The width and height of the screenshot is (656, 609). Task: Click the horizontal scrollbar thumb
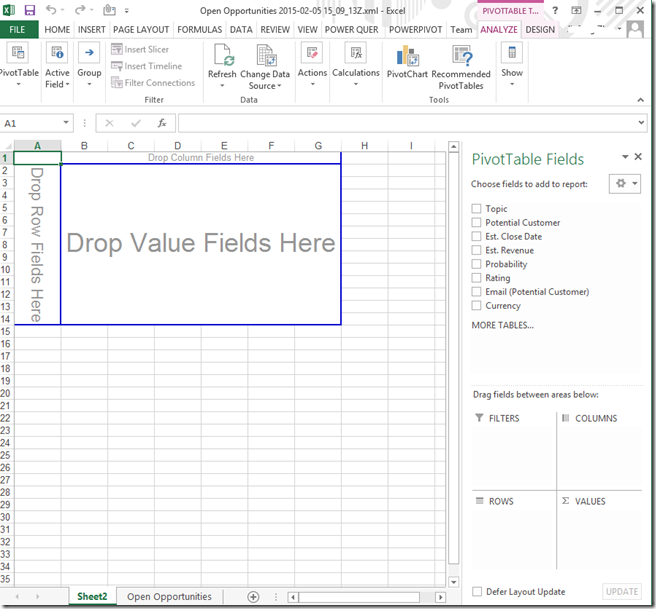[359, 597]
